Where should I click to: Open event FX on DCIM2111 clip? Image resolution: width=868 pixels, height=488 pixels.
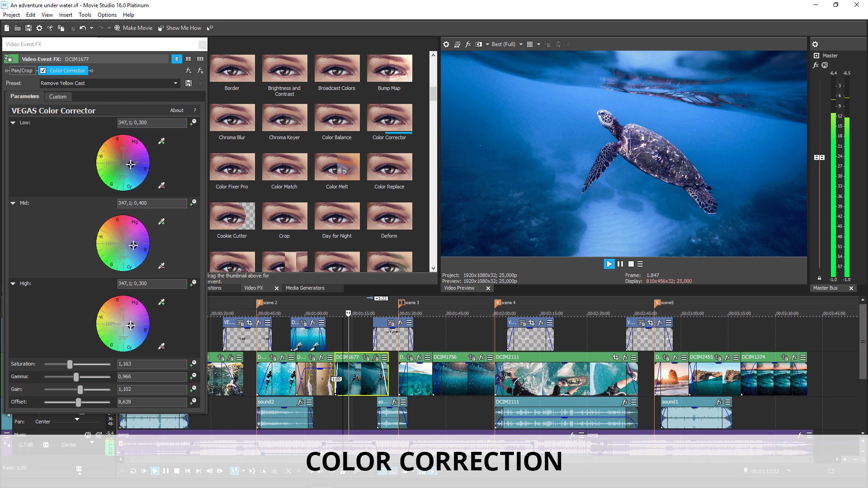625,357
